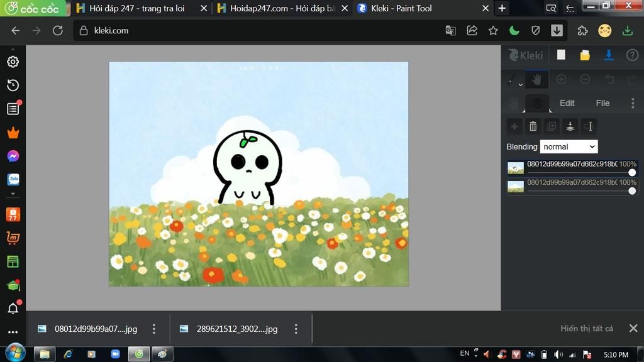Image resolution: width=644 pixels, height=362 pixels.
Task: Undo the last action in Kleki
Action: (x=609, y=79)
